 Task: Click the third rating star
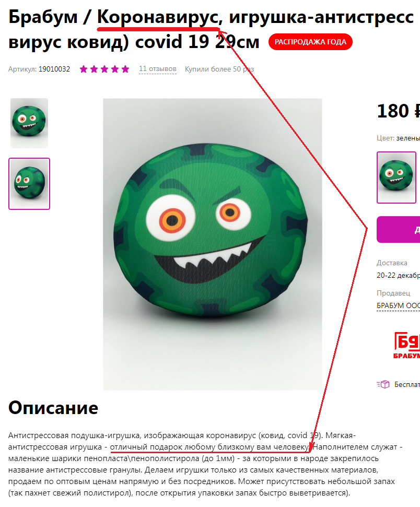(104, 69)
